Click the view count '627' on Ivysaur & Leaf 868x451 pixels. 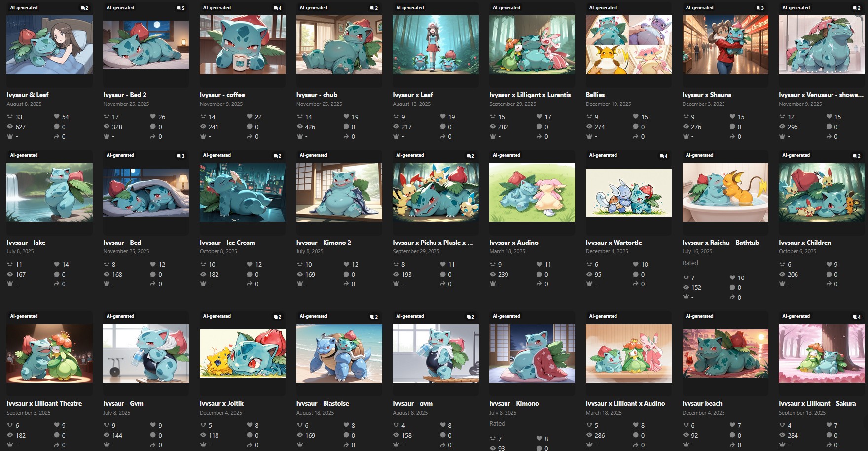pos(20,127)
